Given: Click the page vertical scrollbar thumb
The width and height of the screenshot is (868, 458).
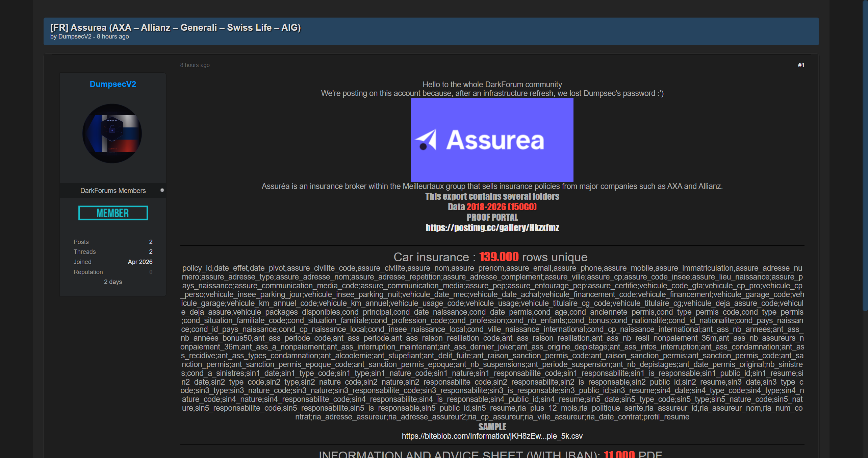Looking at the screenshot, I should (865, 155).
